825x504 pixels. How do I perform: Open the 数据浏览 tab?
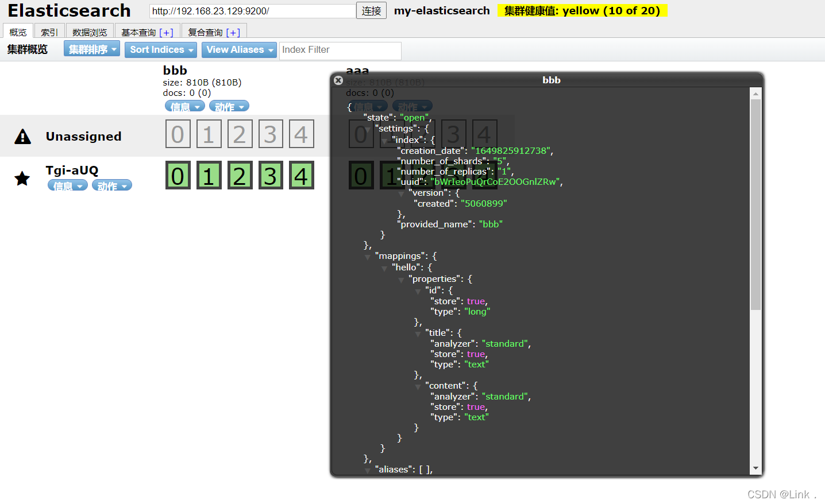(90, 32)
